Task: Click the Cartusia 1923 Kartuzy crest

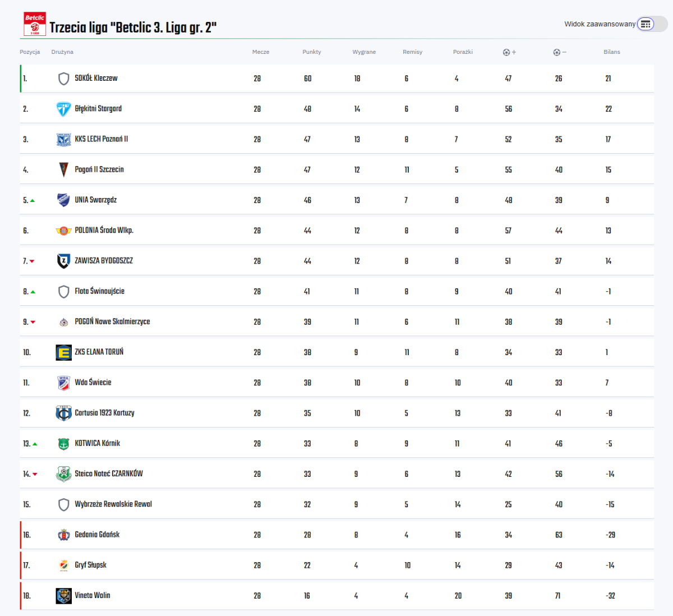Action: coord(64,413)
